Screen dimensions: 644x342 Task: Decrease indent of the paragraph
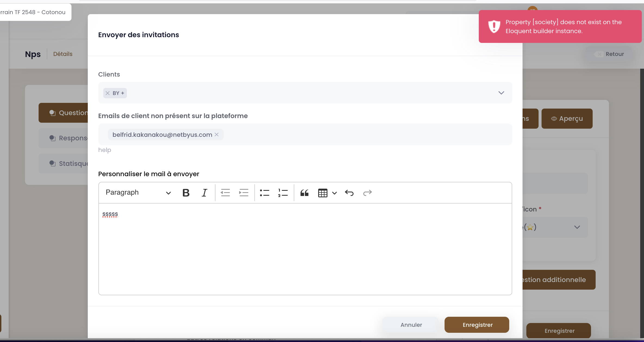pos(225,193)
